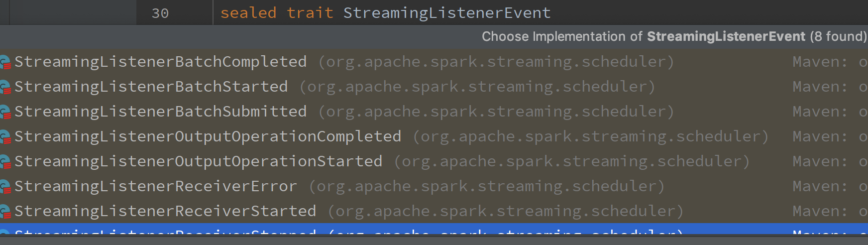Select StreamingListenerReceiverError in the popup

click(x=155, y=186)
